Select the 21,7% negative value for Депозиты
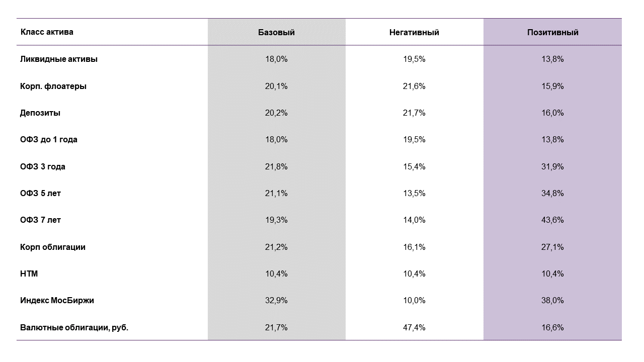This screenshot has height=362, width=644. 414,113
